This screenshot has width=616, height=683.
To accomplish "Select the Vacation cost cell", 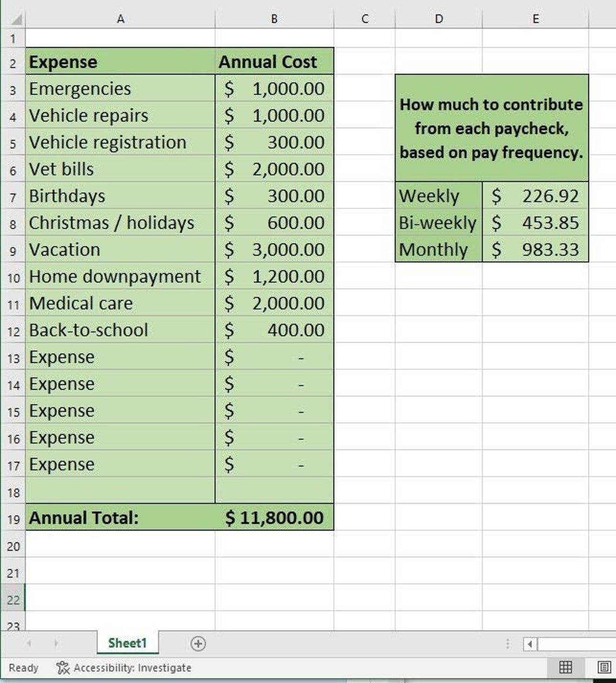I will (274, 250).
